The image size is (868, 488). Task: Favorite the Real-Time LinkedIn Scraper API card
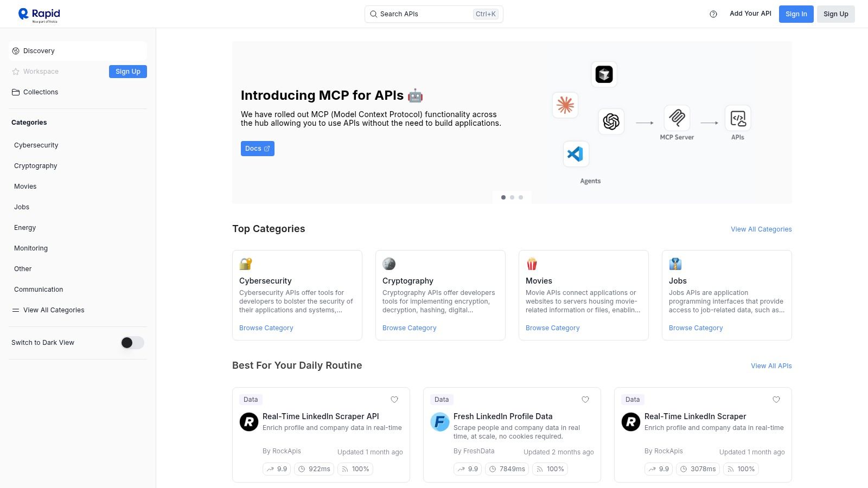[x=394, y=400]
